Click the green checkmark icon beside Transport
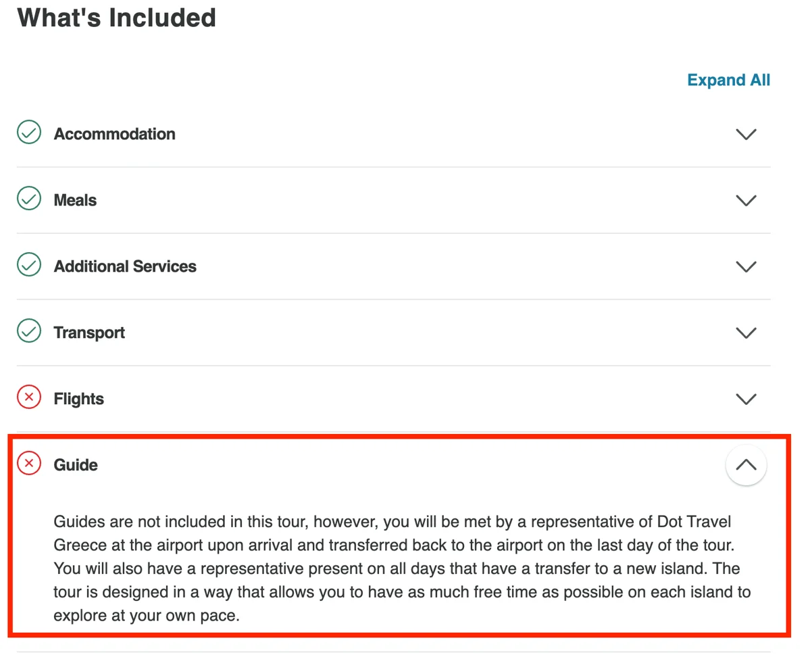The height and width of the screenshot is (657, 812). click(x=29, y=332)
